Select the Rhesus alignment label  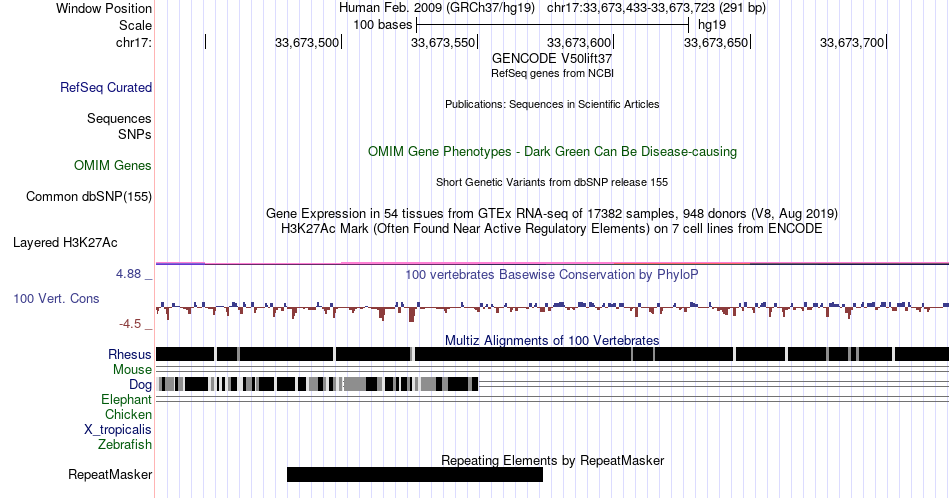pos(130,354)
